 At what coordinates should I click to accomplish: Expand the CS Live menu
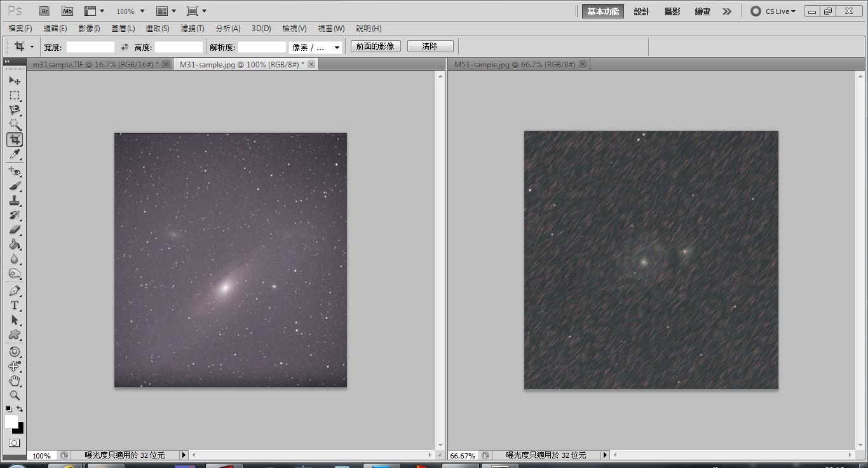[x=773, y=11]
